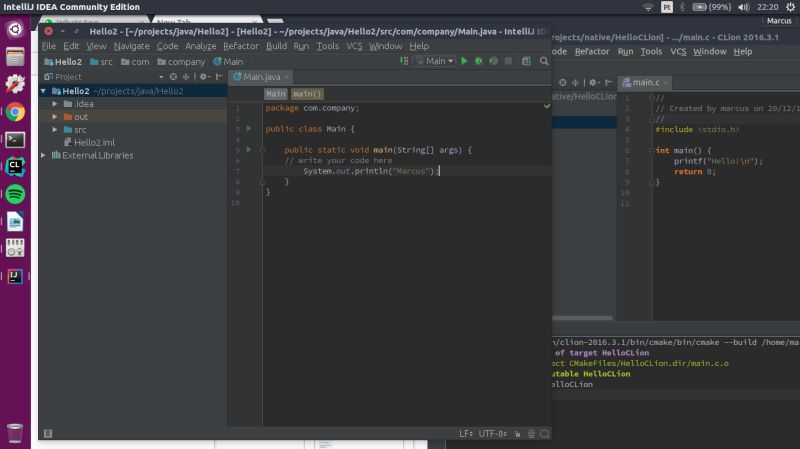The image size is (800, 449).
Task: Click scroll from source icon in CLion window
Action: coord(562,82)
